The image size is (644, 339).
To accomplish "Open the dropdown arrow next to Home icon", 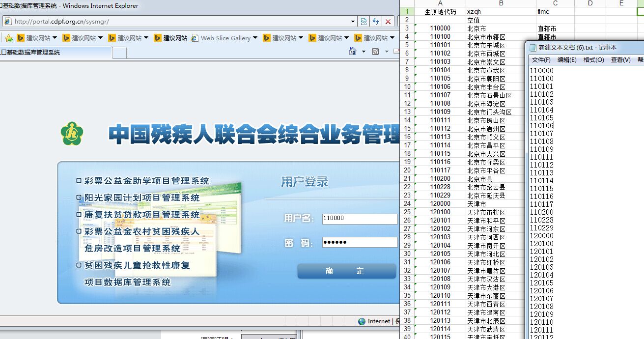I will click(x=364, y=52).
